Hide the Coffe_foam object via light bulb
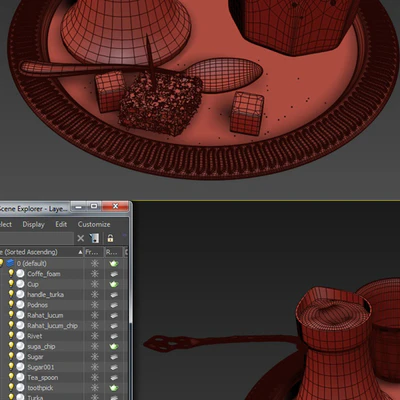400x400 pixels. coord(11,273)
